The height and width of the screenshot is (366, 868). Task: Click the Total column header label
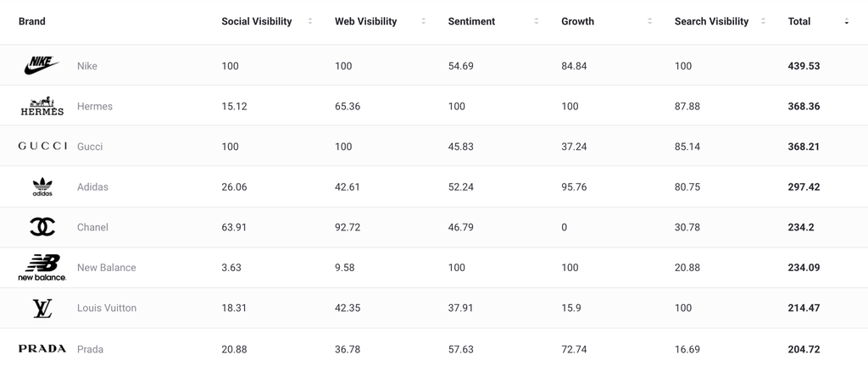pos(799,21)
